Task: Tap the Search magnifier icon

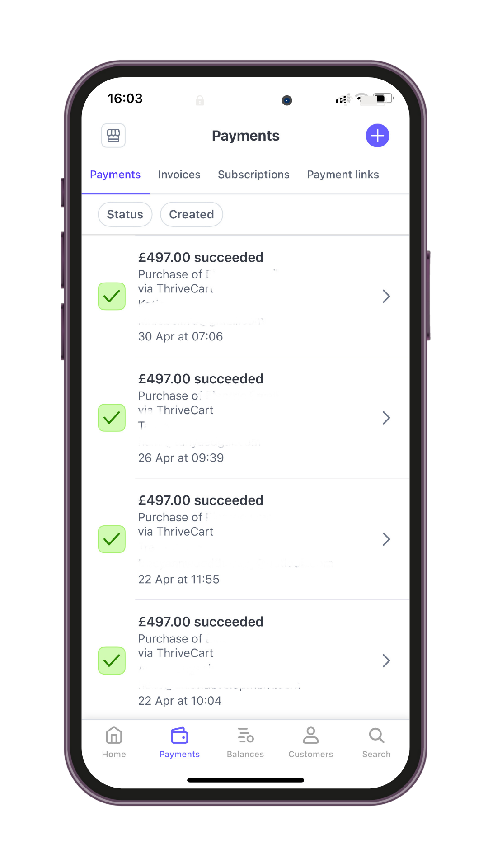Action: coord(376,736)
